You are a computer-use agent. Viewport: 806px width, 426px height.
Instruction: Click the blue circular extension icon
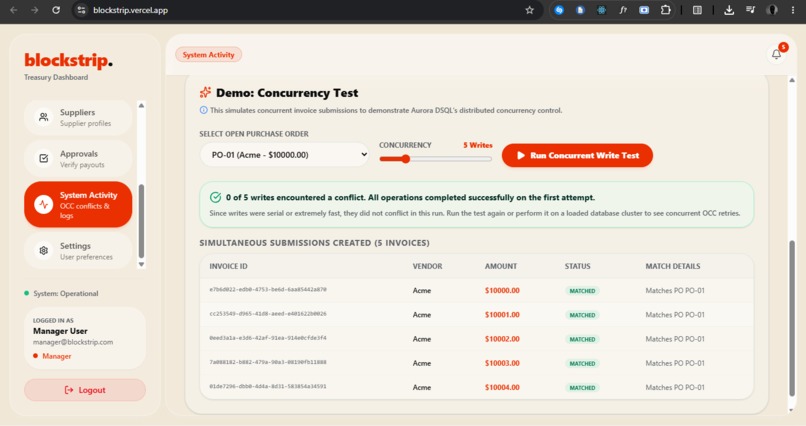(559, 10)
